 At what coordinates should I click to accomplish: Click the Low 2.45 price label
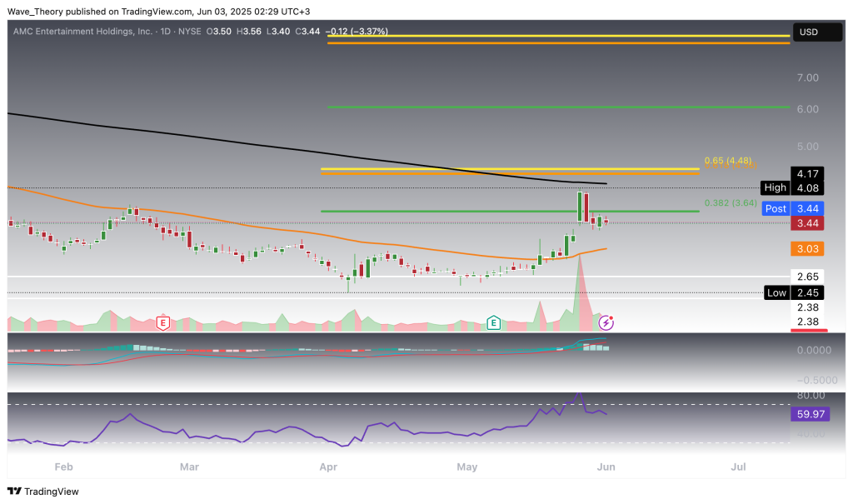(x=794, y=293)
